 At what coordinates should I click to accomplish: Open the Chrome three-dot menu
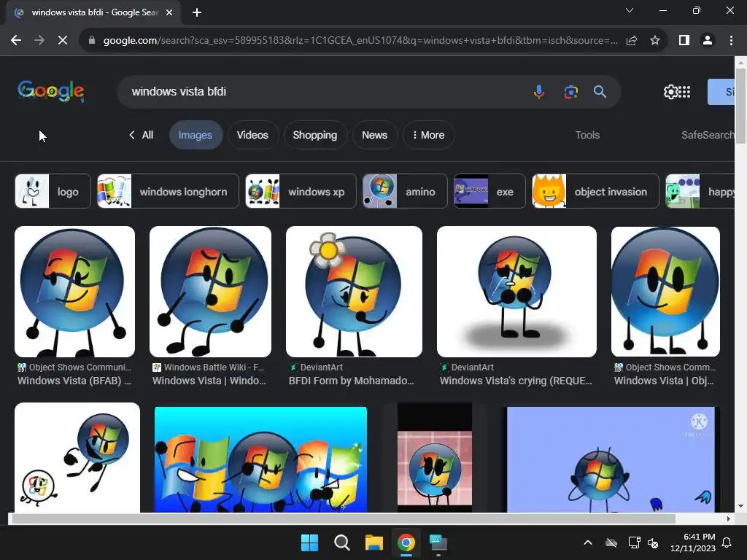point(731,41)
